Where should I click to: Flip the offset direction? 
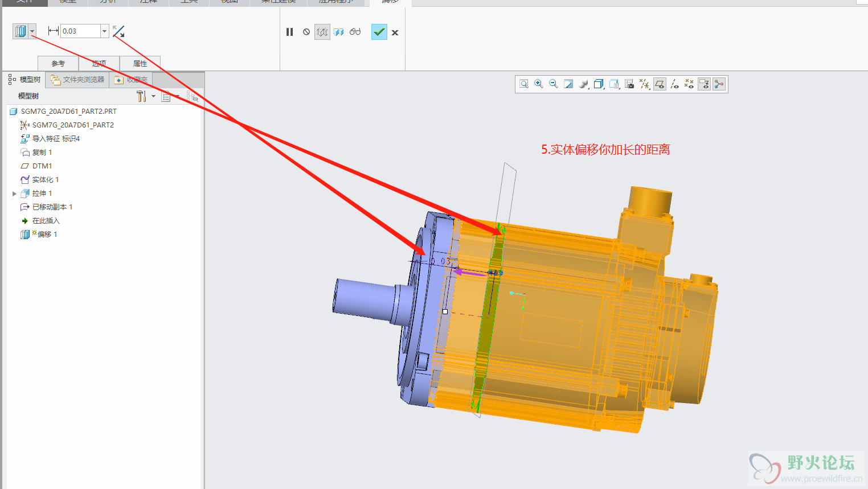coord(118,32)
